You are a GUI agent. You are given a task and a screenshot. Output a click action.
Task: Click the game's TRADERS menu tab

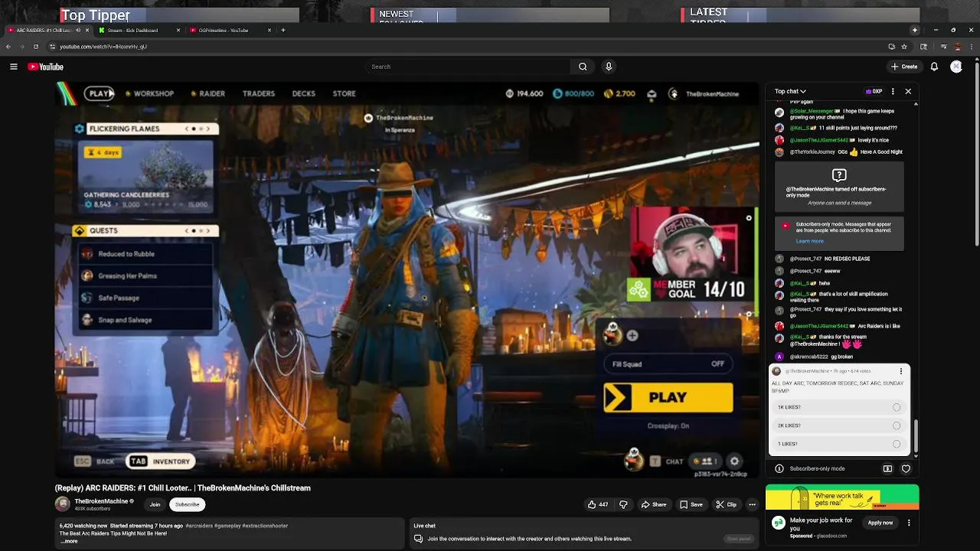[259, 93]
